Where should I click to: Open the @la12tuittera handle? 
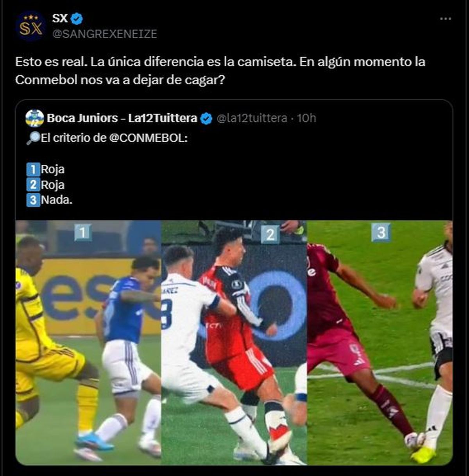point(252,118)
